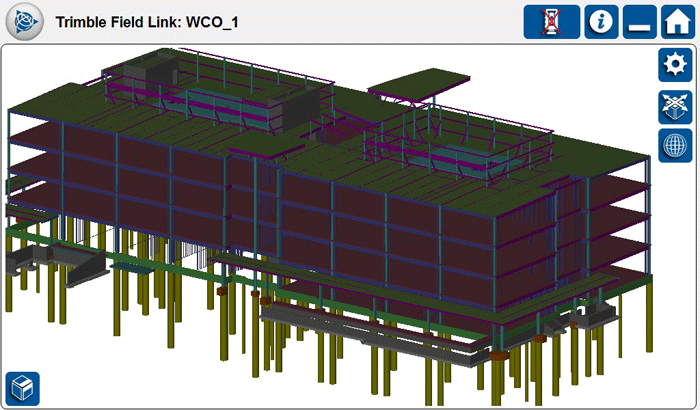The image size is (700, 410).
Task: Open the Trimble logo main menu
Action: click(22, 21)
